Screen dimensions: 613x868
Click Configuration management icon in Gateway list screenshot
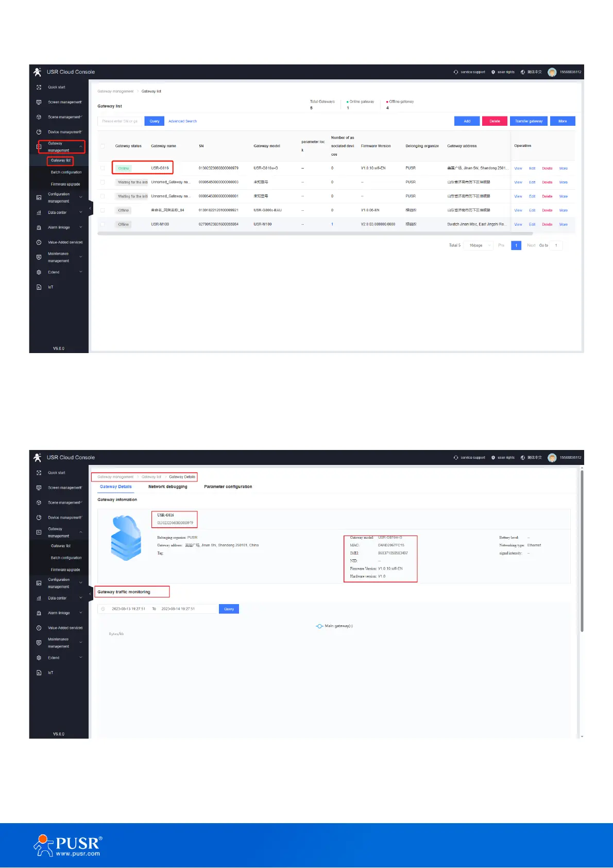39,197
